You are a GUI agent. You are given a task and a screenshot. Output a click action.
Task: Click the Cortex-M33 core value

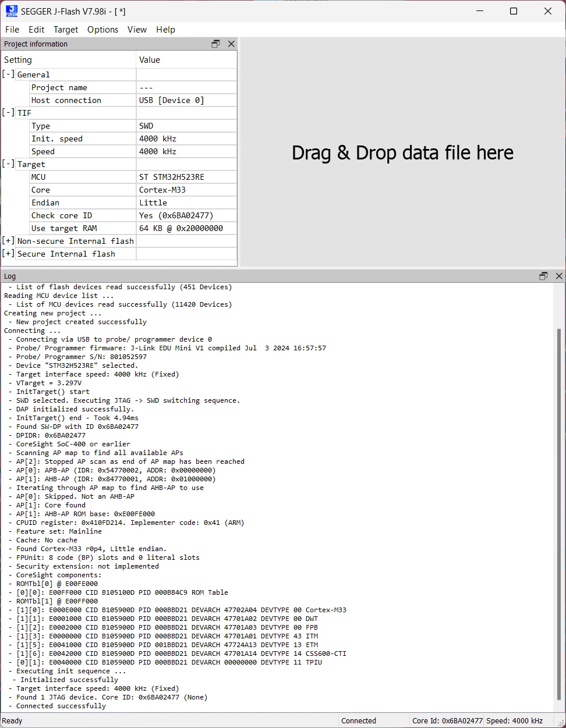[x=162, y=190]
